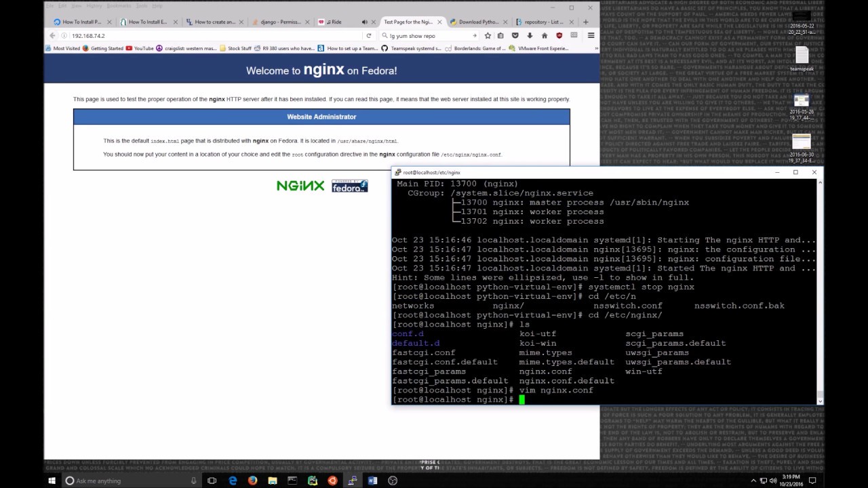Show site info icon beside the address
This screenshot has width=868, height=488.
pos(64,35)
